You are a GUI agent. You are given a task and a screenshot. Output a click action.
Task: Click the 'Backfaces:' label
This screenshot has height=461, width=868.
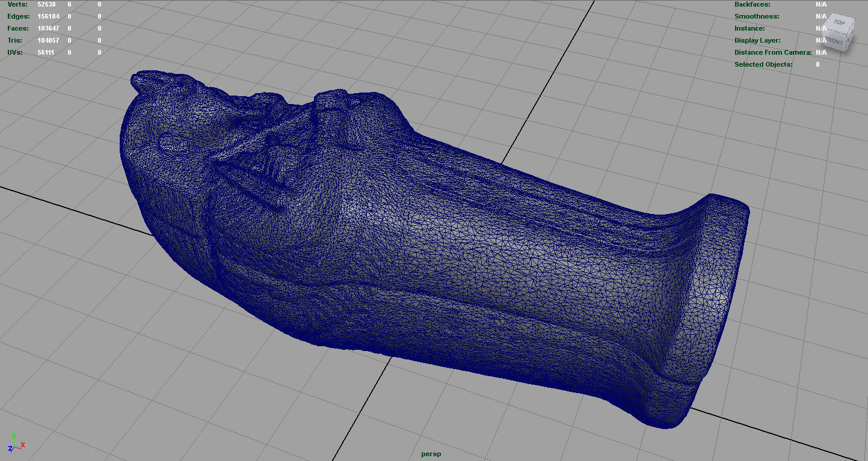(x=751, y=4)
